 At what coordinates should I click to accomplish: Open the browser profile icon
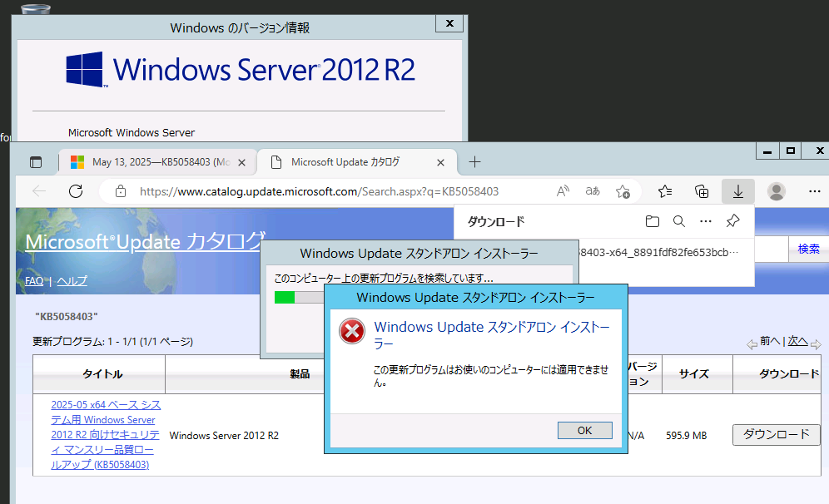(776, 191)
